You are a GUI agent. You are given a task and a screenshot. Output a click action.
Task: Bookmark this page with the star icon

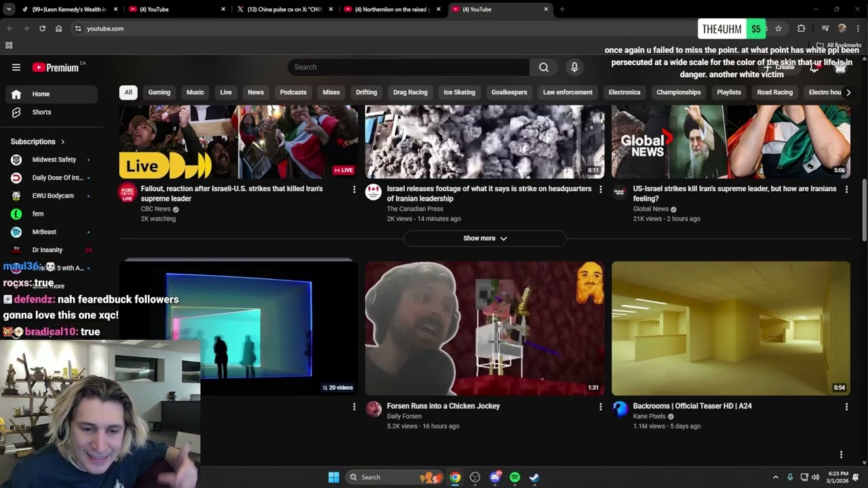pyautogui.click(x=778, y=28)
